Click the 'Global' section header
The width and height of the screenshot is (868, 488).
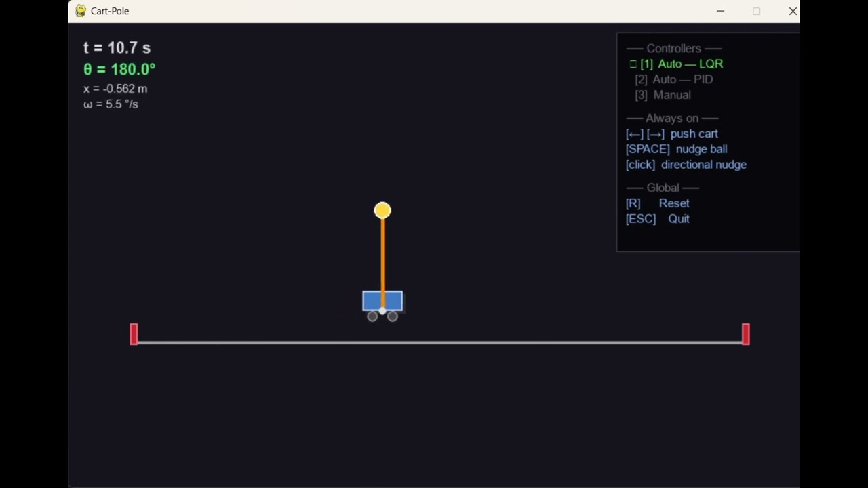(663, 188)
